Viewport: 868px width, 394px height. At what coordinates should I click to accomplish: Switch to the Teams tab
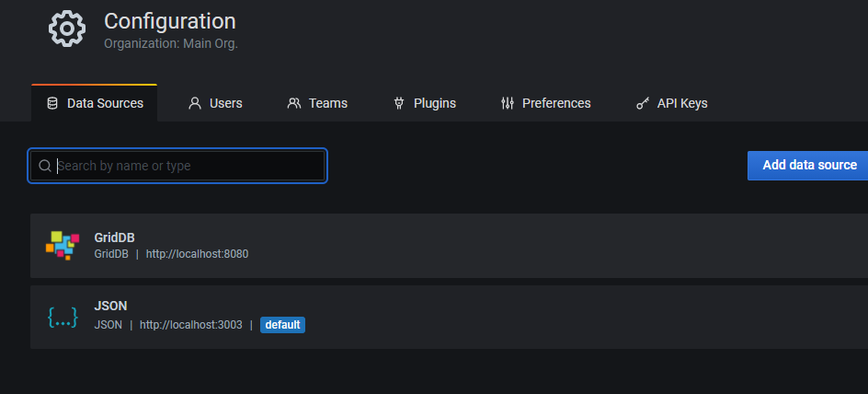click(x=327, y=103)
